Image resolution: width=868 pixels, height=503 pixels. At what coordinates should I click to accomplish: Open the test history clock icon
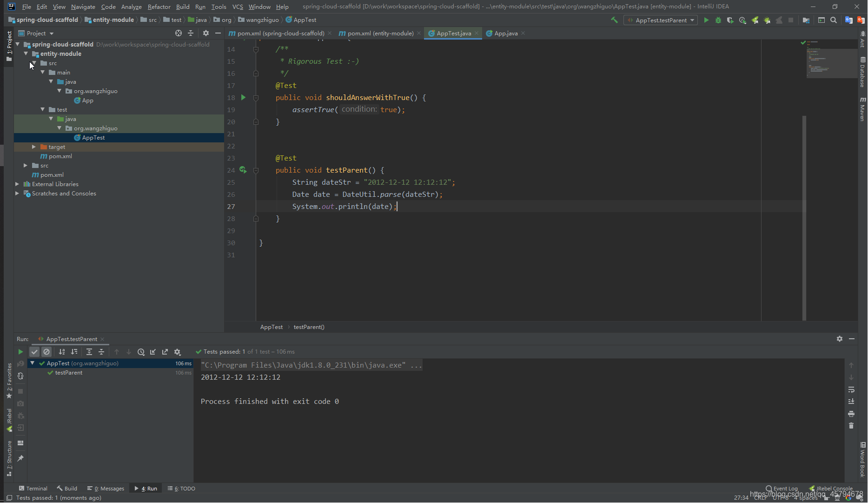(x=141, y=352)
